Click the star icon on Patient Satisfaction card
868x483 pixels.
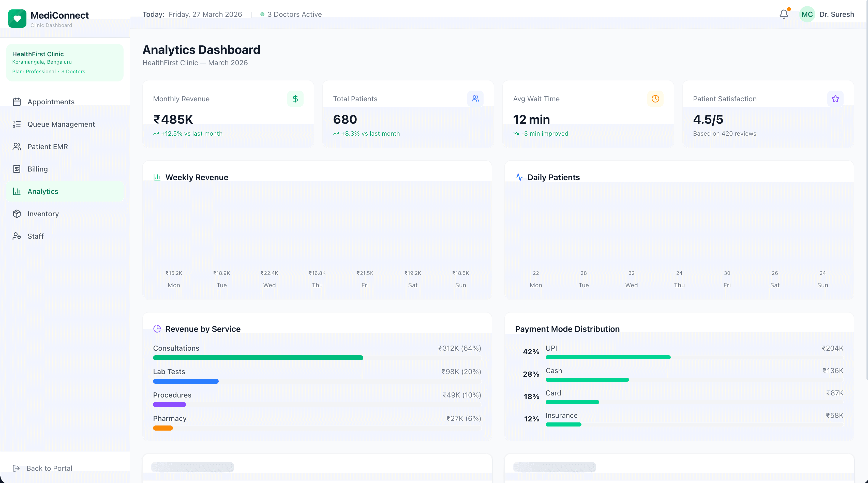pyautogui.click(x=835, y=98)
